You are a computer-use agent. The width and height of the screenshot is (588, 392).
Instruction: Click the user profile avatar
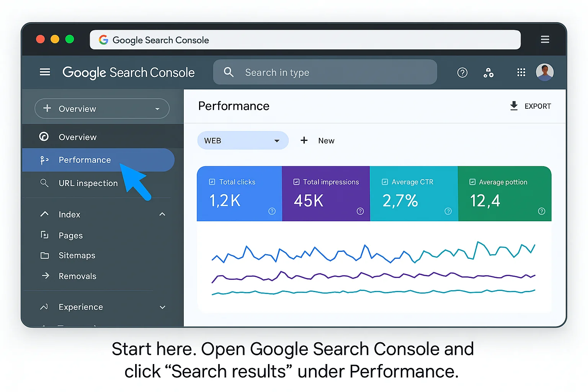pos(545,72)
